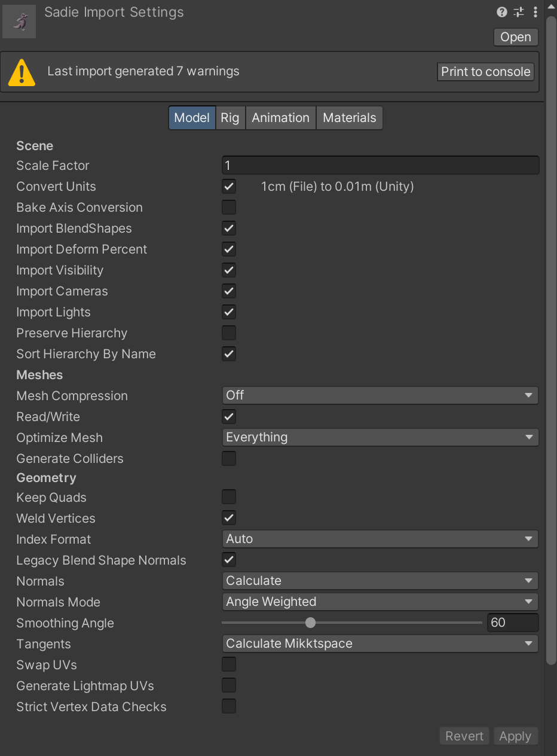Open the Index Format dropdown
Screen dimensions: 557x756
(380, 539)
